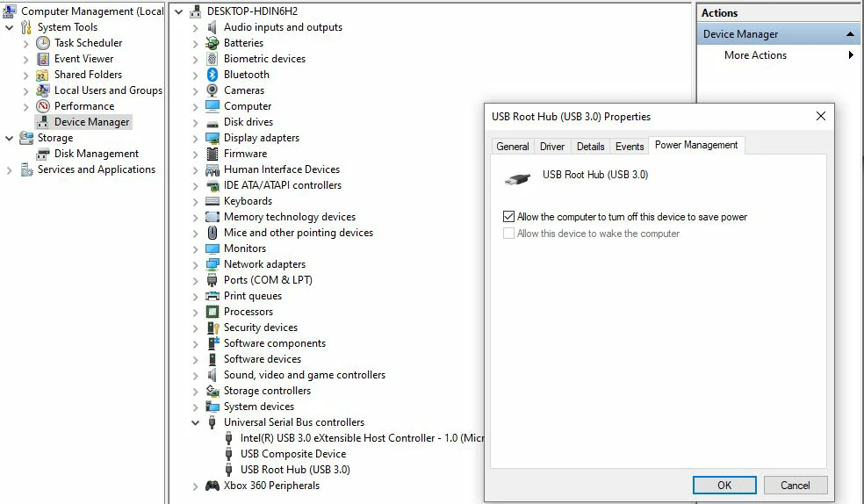The height and width of the screenshot is (504, 864).
Task: Click the Print queues printer icon
Action: pos(212,296)
